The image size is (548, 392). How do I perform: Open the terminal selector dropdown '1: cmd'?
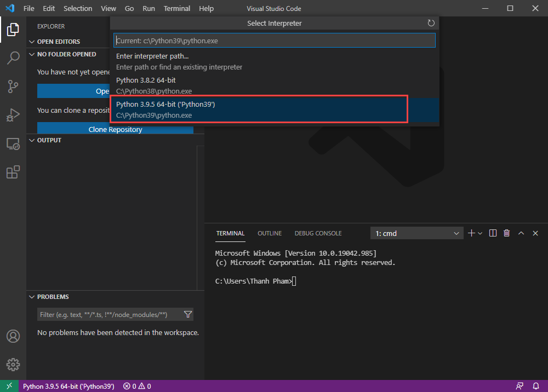pyautogui.click(x=416, y=233)
